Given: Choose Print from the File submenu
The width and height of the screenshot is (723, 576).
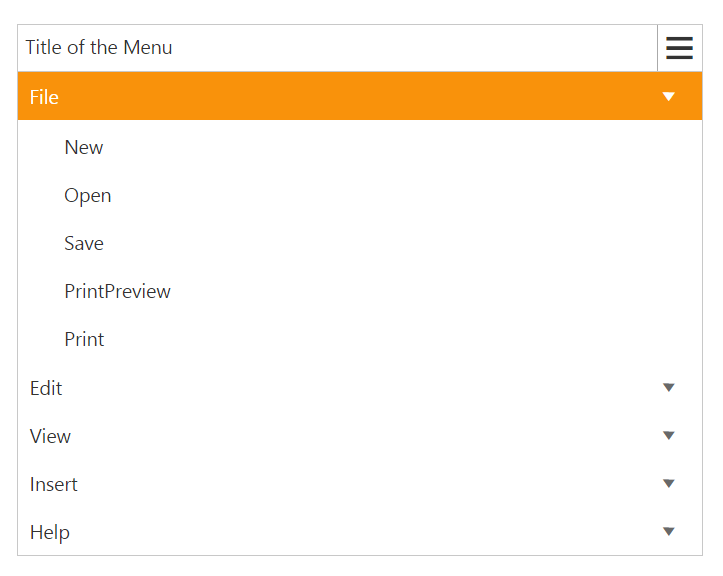Looking at the screenshot, I should (84, 340).
